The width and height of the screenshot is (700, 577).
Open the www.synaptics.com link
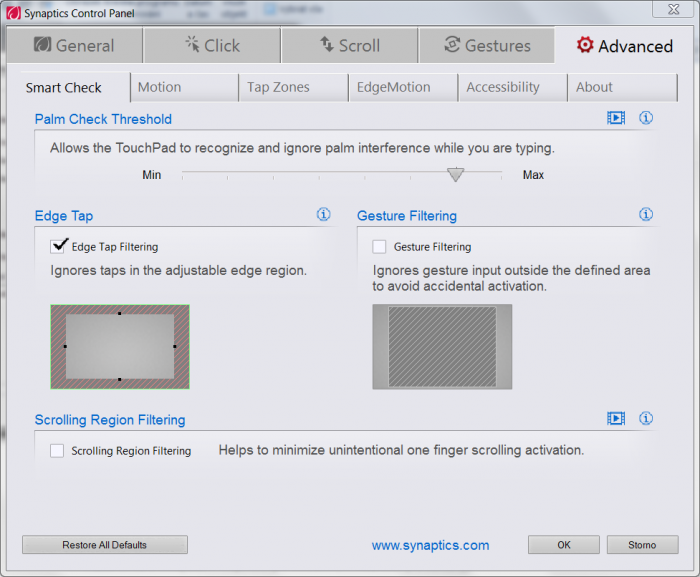(430, 545)
